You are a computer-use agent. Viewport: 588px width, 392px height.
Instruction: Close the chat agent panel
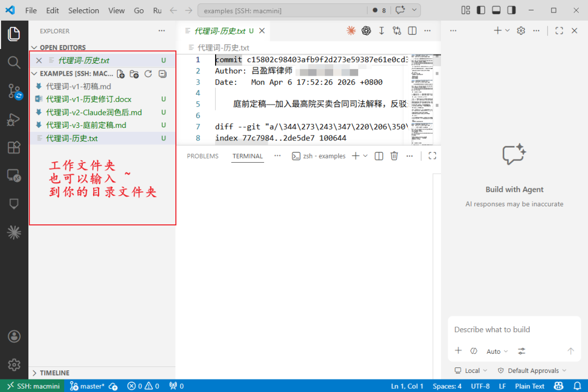574,30
